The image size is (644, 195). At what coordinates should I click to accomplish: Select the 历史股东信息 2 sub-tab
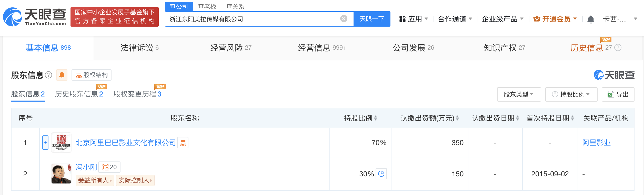(79, 94)
